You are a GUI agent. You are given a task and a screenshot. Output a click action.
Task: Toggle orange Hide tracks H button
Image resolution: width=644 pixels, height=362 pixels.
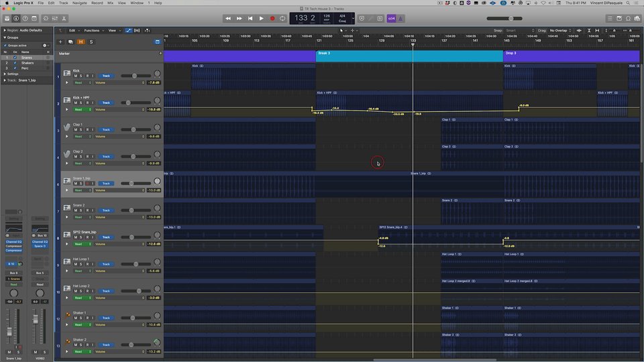pos(81,42)
